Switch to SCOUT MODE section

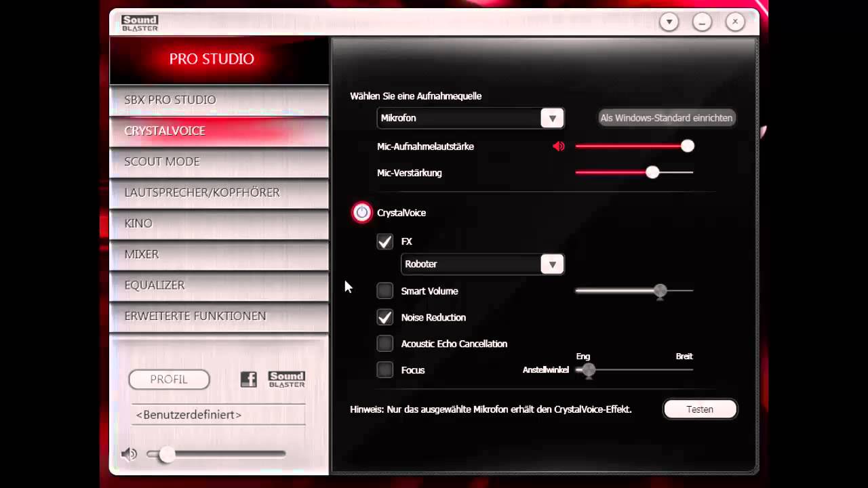[x=219, y=162]
